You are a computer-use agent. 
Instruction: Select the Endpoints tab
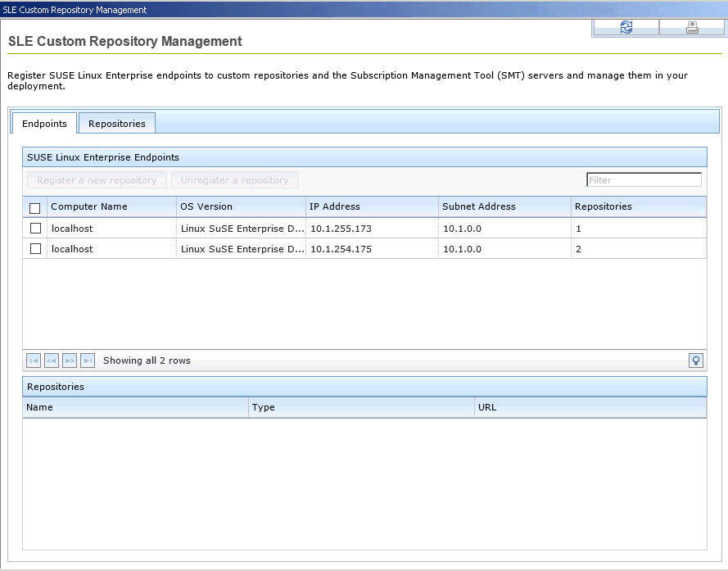click(44, 124)
